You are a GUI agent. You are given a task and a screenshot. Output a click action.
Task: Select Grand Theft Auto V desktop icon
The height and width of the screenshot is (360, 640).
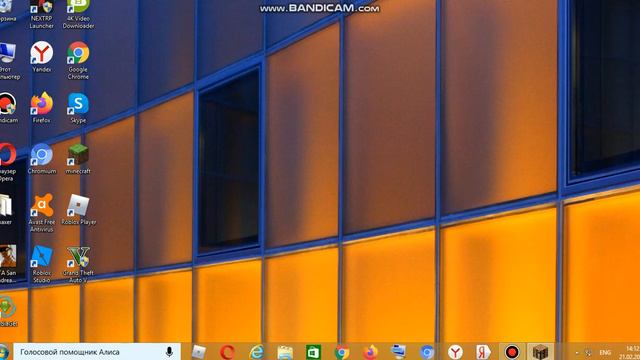tap(78, 264)
